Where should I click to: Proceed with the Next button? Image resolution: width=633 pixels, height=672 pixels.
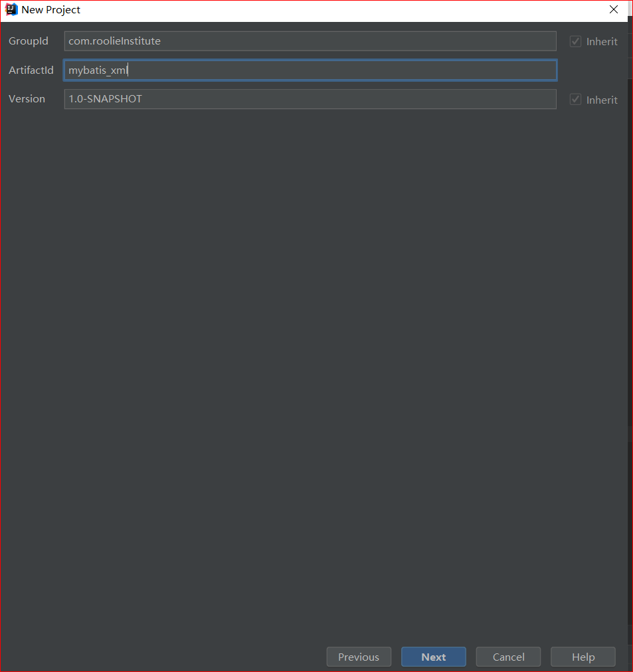[x=434, y=657]
